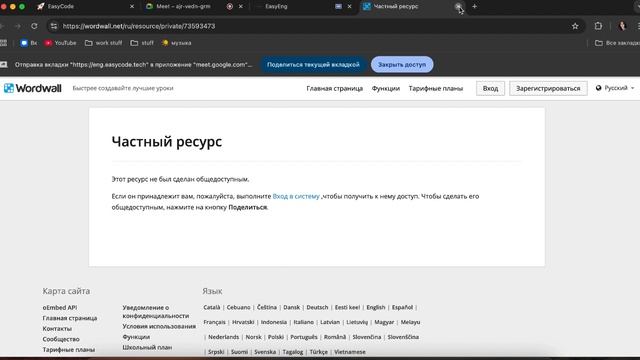Close the EasyCode tab
640x360 pixels.
132,7
